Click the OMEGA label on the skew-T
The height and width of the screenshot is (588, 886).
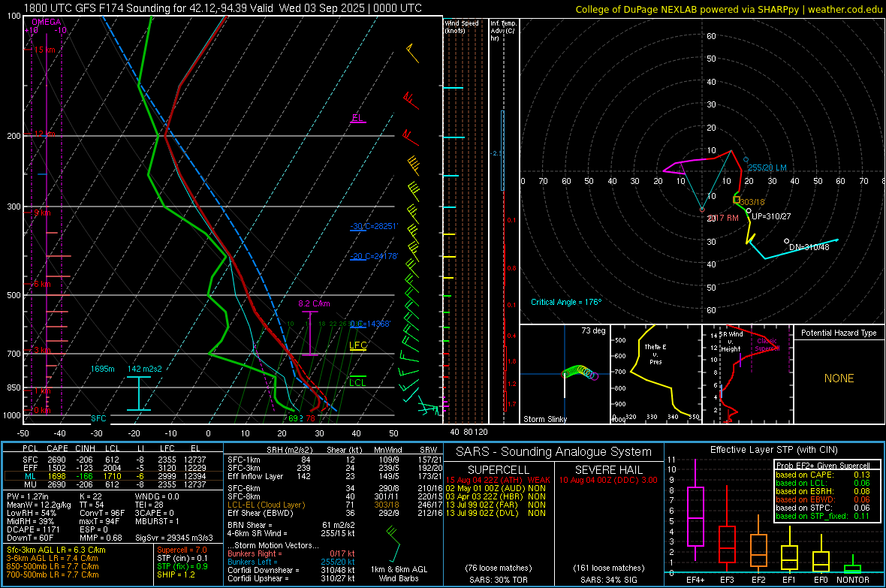(x=47, y=22)
